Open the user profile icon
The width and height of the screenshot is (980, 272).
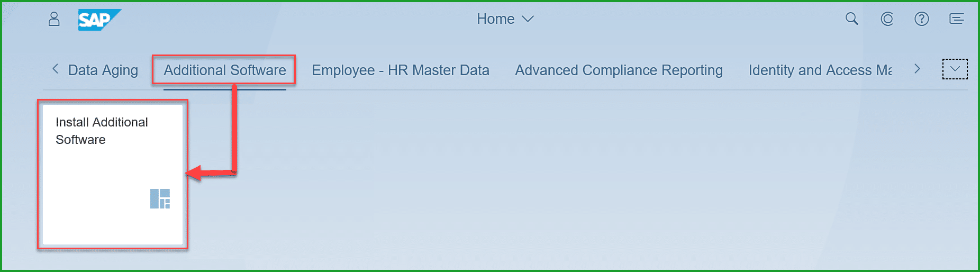point(54,20)
